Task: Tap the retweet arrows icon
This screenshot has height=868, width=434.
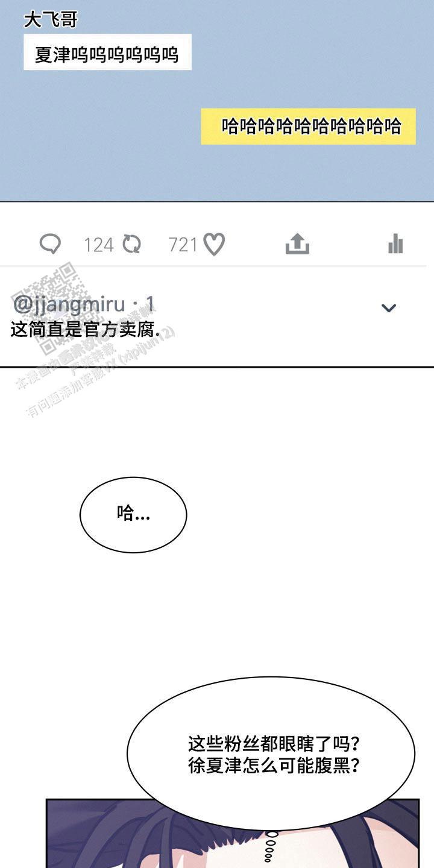Action: (x=131, y=244)
